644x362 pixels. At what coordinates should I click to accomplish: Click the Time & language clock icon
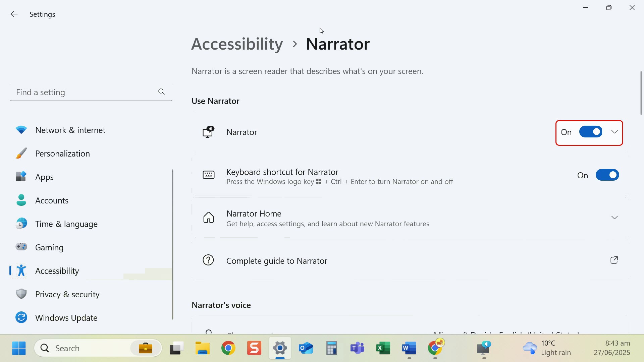[21, 224]
